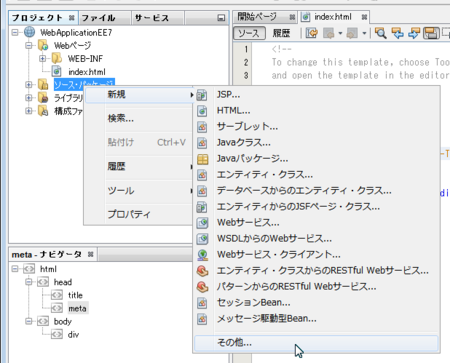450x363 pixels.
Task: Click the パターンからのRESTful item icon
Action: point(202,287)
